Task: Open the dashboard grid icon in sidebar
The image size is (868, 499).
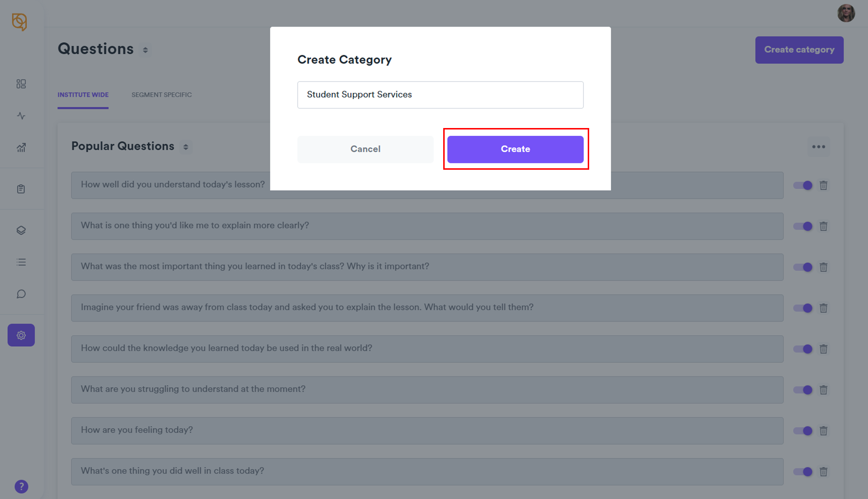Action: 21,84
